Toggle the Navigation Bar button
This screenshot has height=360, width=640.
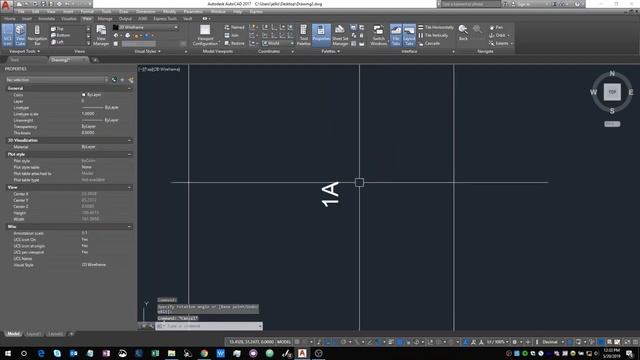coord(37,35)
